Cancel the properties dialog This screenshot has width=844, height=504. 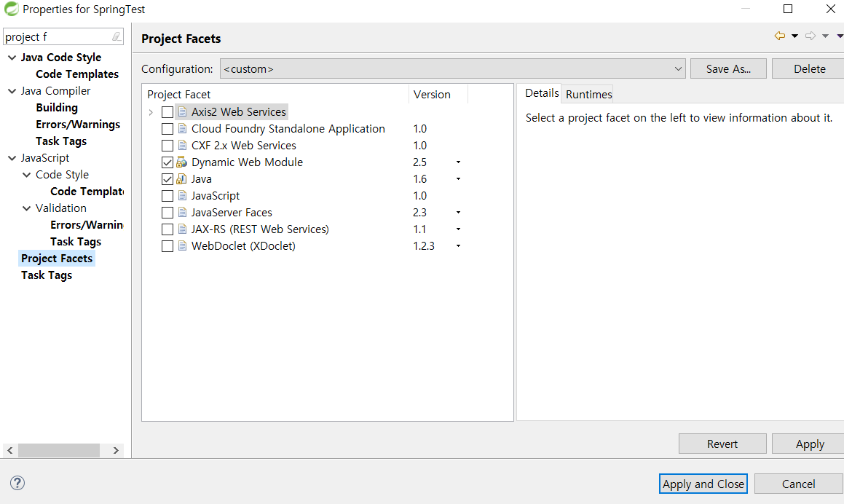coord(798,484)
